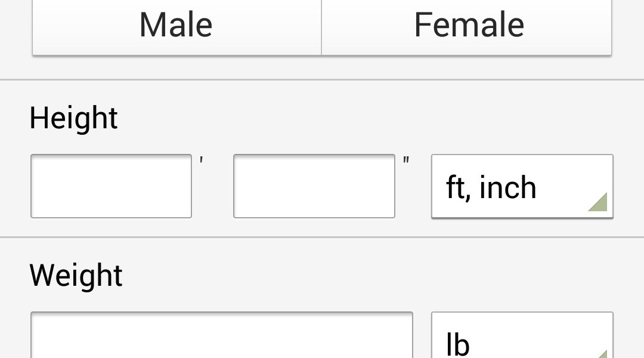Image resolution: width=644 pixels, height=358 pixels.
Task: Click the feet input field under Height
Action: [x=111, y=186]
